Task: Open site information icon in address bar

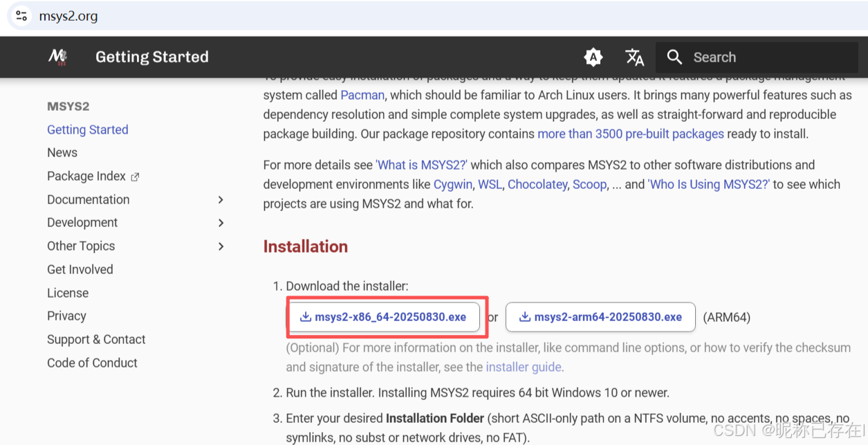Action: [x=21, y=16]
